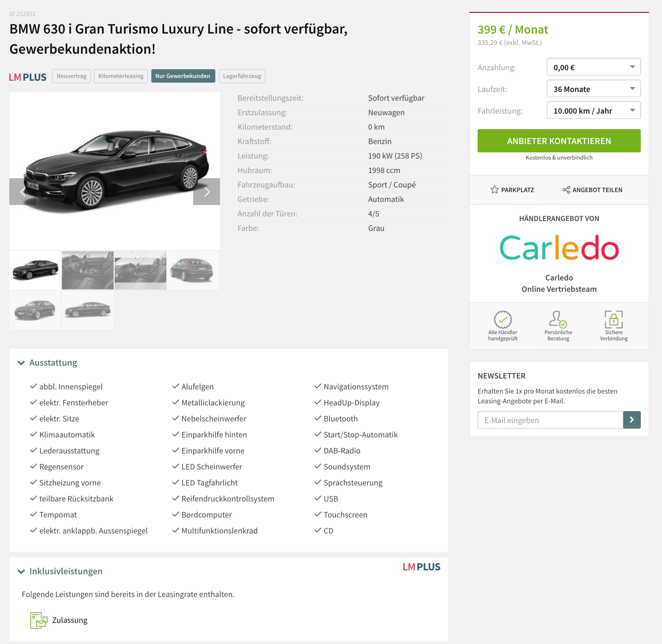Click the Alle Händler handgeprüft badge icon

click(503, 319)
